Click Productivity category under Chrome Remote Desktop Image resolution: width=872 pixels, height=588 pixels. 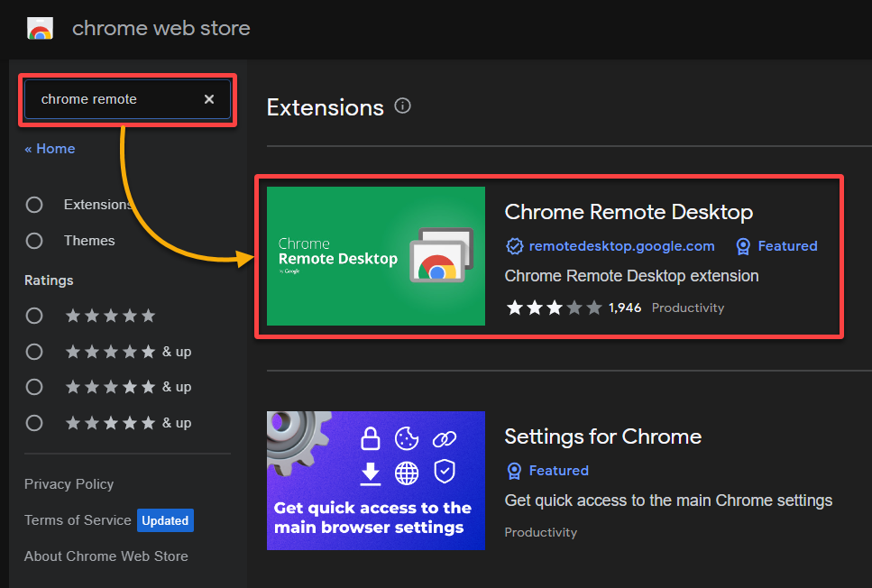[x=688, y=308]
